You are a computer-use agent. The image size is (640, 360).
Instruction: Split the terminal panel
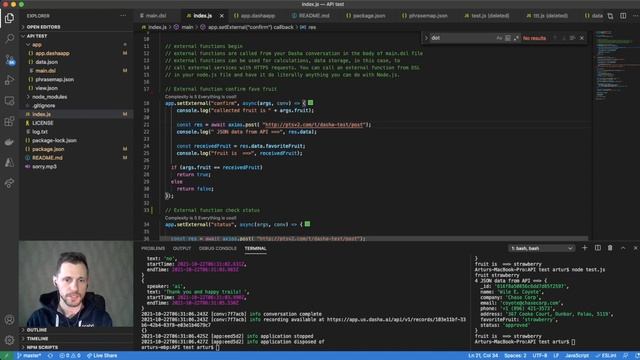pos(598,248)
